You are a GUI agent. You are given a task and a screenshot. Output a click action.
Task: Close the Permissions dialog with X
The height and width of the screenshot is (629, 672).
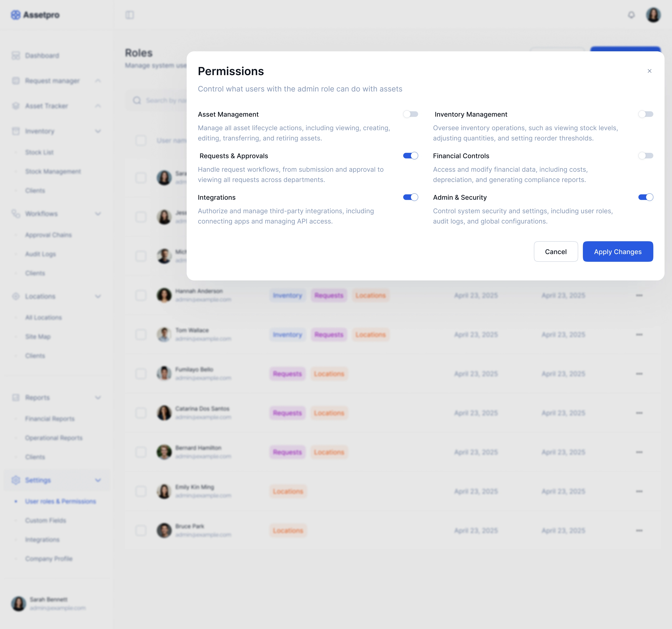tap(649, 71)
